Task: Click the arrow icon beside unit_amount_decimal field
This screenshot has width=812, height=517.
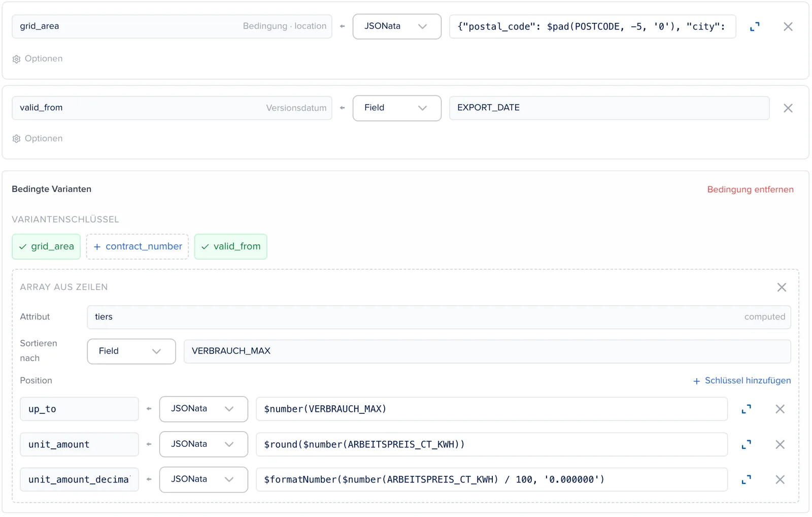Action: click(149, 479)
